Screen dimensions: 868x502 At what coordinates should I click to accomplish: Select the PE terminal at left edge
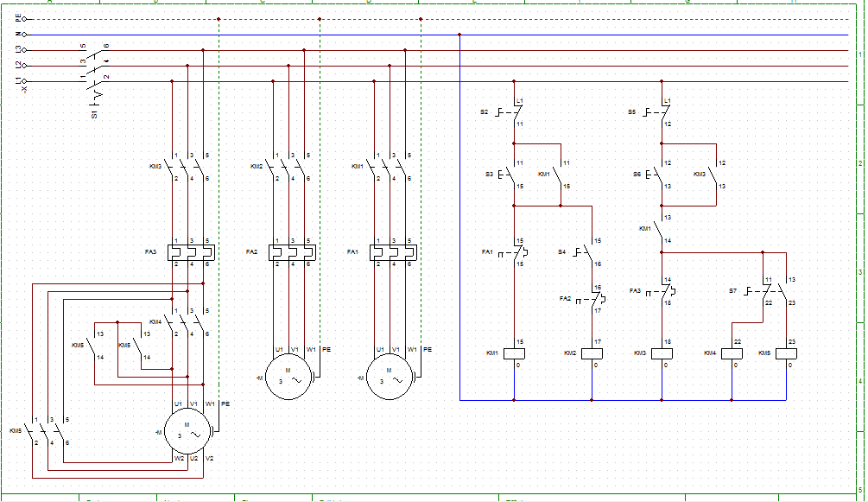coord(23,19)
